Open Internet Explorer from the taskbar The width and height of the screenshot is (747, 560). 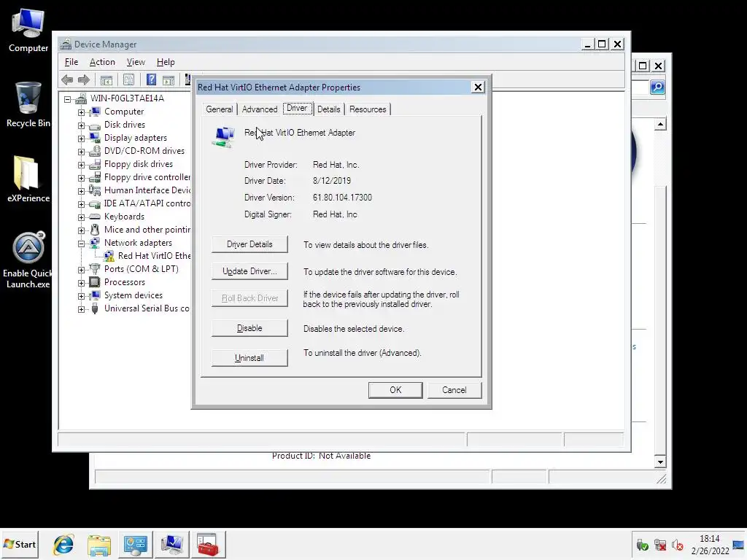click(x=63, y=544)
